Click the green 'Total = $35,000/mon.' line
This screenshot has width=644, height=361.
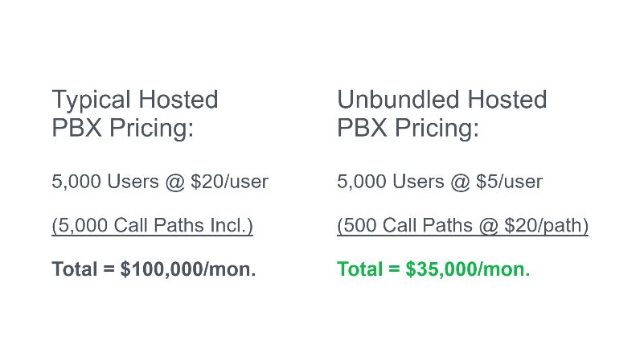433,269
